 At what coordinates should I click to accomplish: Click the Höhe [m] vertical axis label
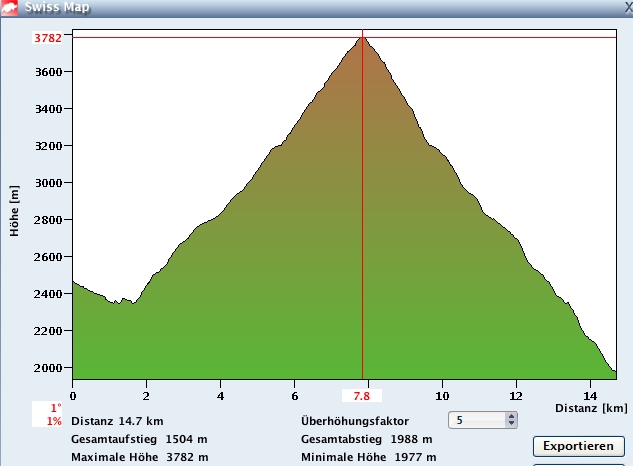[x=14, y=208]
